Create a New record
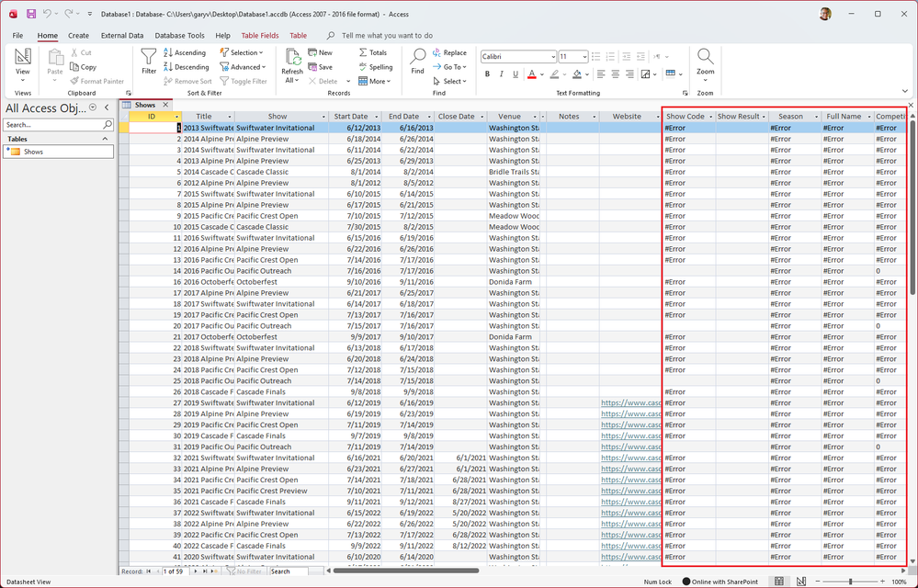Screen dimensions: 918x588 tap(321, 52)
